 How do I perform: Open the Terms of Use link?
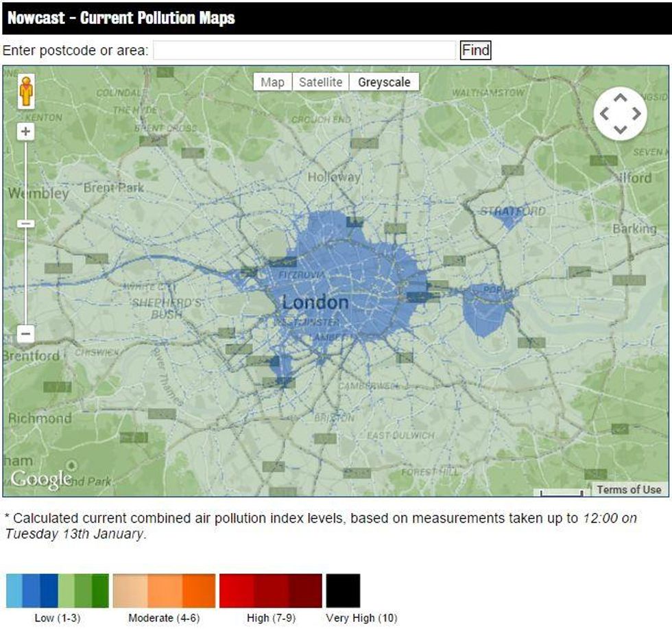pos(628,489)
